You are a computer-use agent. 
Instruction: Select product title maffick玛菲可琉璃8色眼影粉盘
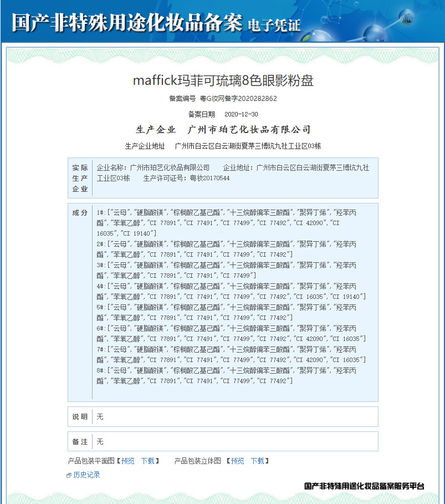click(x=223, y=81)
